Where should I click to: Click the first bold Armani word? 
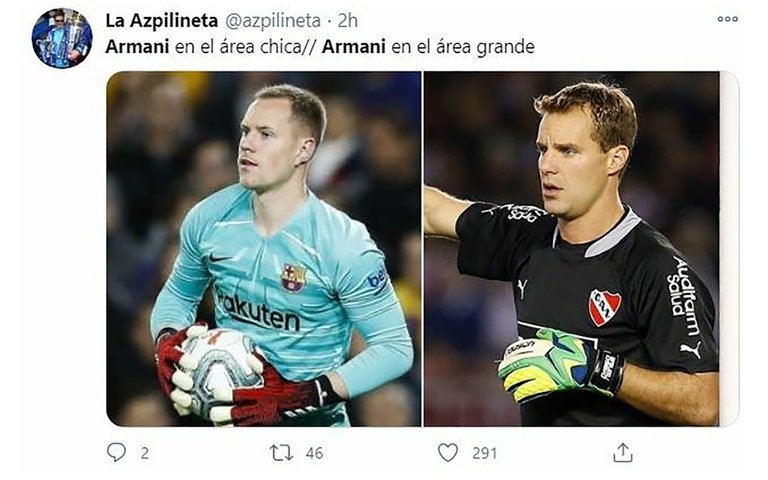(x=137, y=47)
